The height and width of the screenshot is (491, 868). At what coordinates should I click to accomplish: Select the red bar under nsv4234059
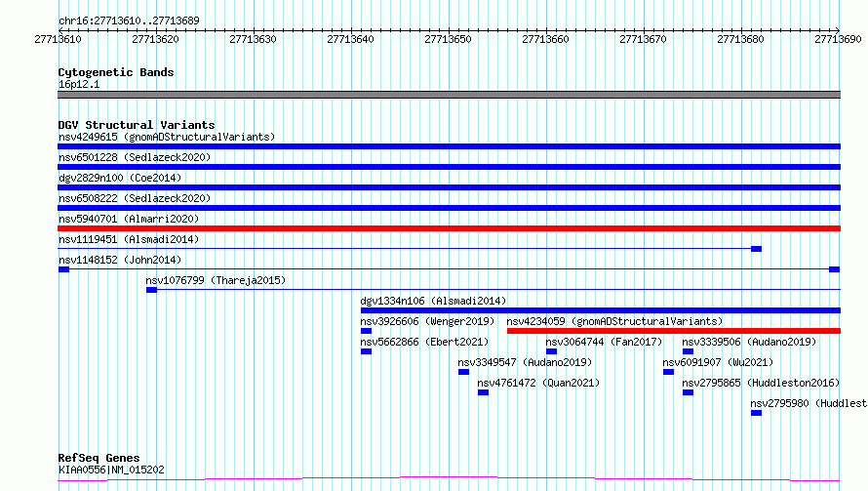(674, 331)
